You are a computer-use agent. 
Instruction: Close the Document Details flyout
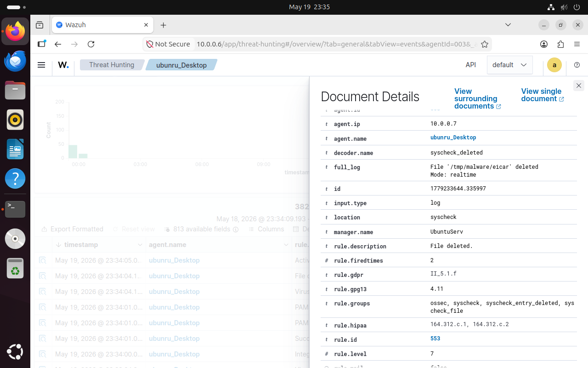579,86
